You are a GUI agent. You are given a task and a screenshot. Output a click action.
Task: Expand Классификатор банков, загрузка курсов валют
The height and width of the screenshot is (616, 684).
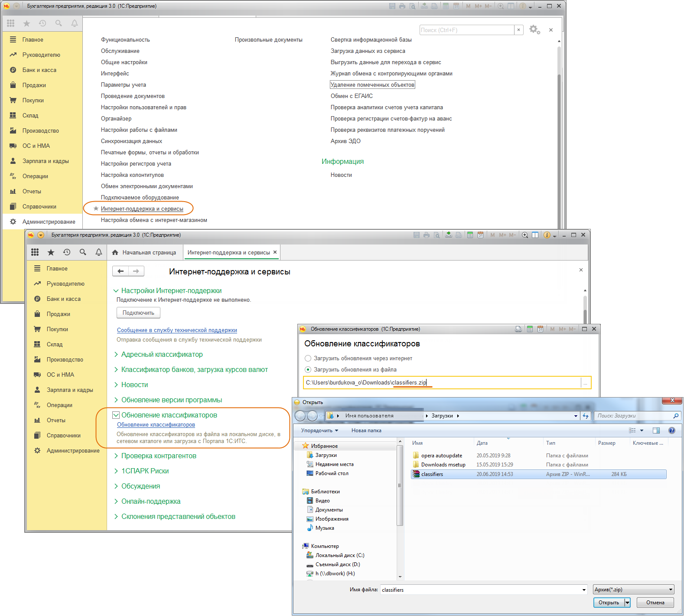click(x=116, y=370)
